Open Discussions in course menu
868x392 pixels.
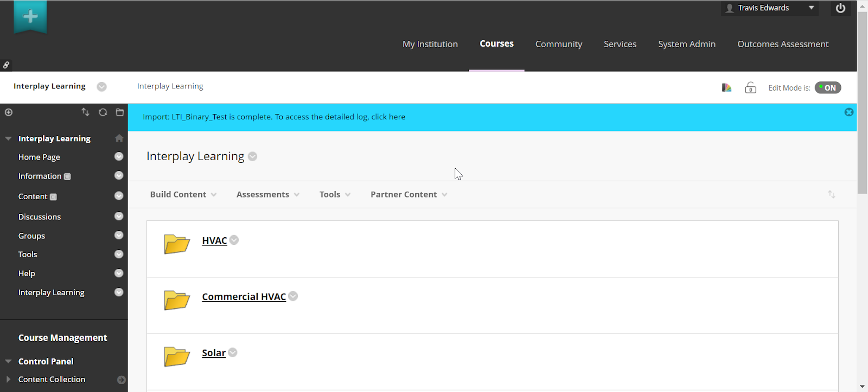40,217
